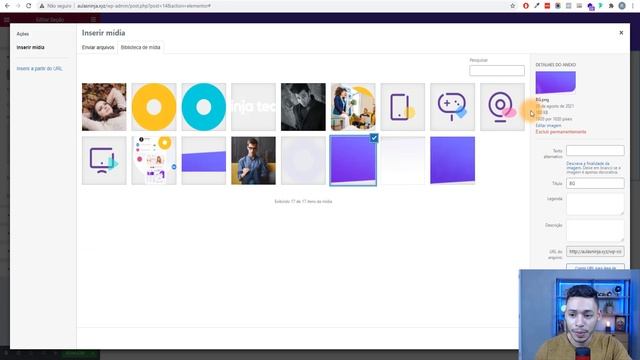
Task: Select the monitor screen icon image
Action: point(104,160)
